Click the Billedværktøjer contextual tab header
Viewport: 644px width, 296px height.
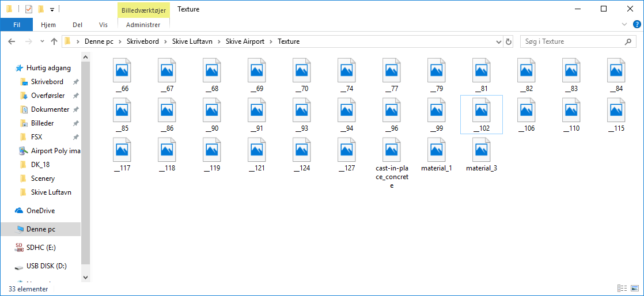coord(143,10)
